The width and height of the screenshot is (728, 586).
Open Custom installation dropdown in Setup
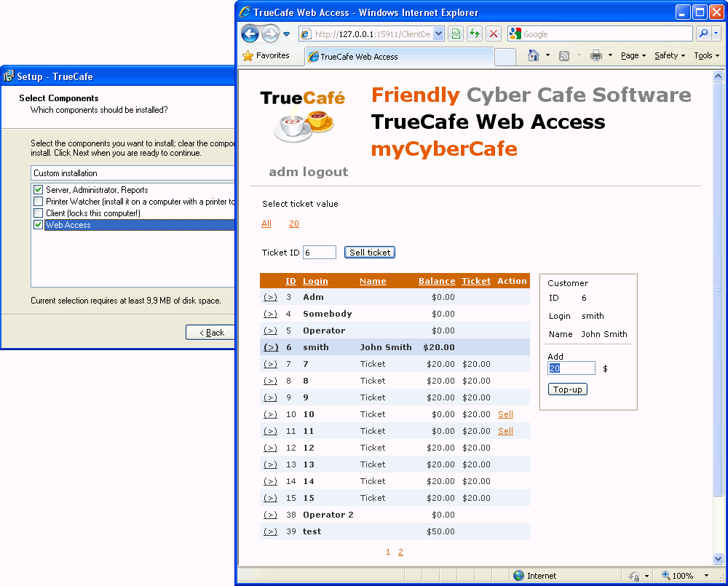coord(132,173)
